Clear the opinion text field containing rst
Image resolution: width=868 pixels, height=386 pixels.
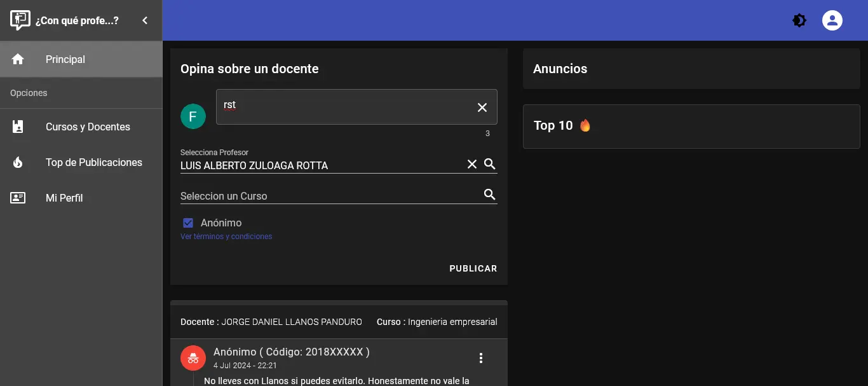click(x=482, y=107)
